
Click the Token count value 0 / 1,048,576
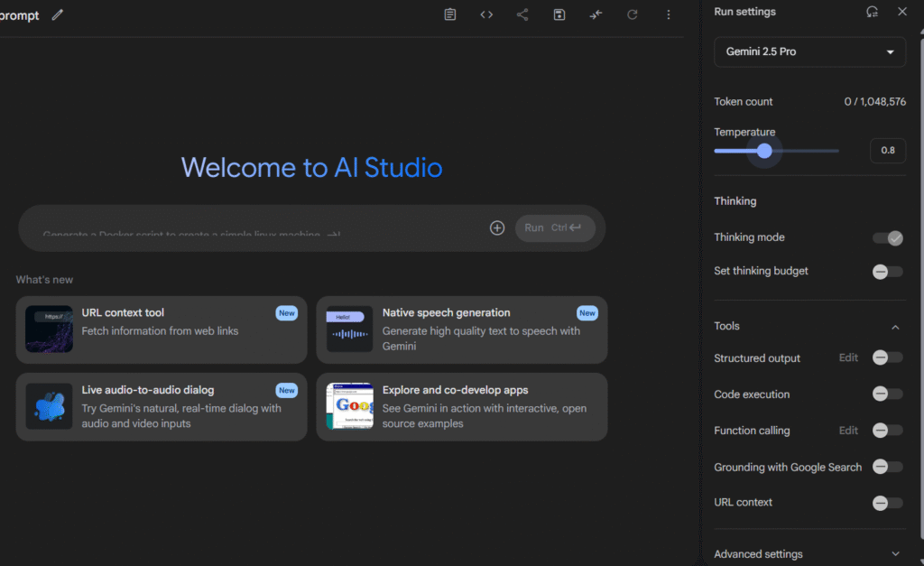pyautogui.click(x=874, y=101)
